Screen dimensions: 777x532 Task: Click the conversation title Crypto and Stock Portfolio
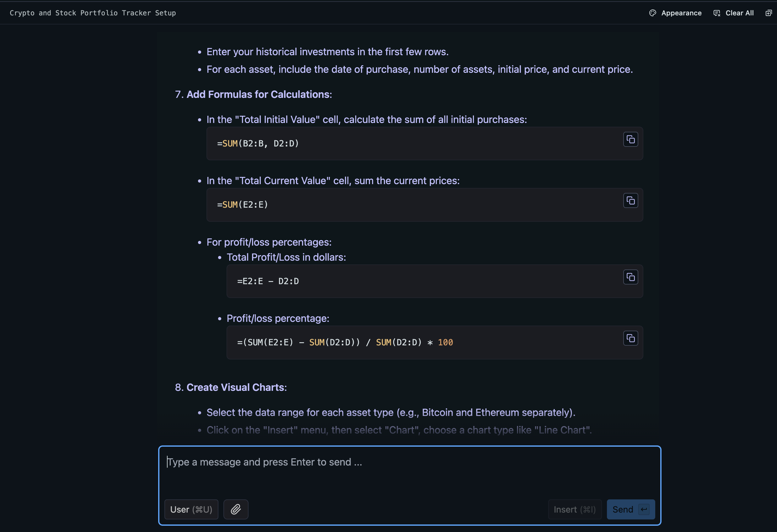93,13
